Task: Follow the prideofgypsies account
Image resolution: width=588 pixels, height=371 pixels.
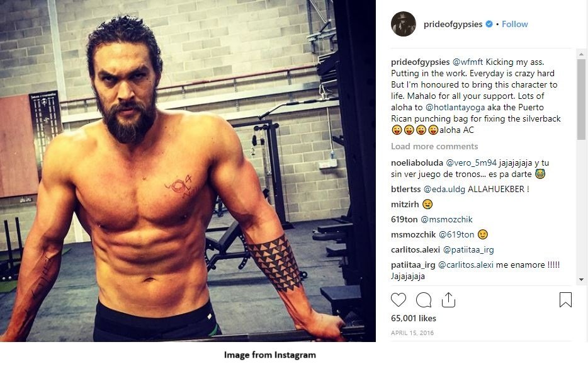Action: (515, 24)
